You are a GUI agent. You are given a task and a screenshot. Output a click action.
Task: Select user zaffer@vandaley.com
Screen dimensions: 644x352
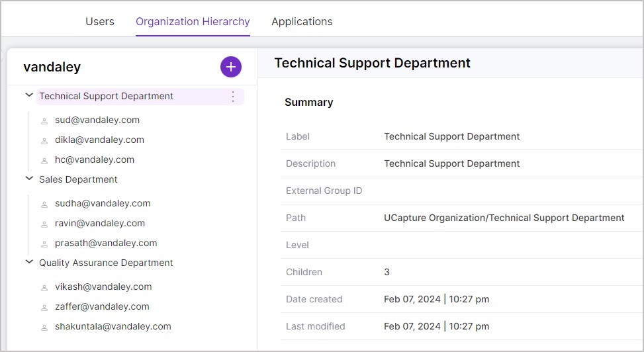(103, 306)
